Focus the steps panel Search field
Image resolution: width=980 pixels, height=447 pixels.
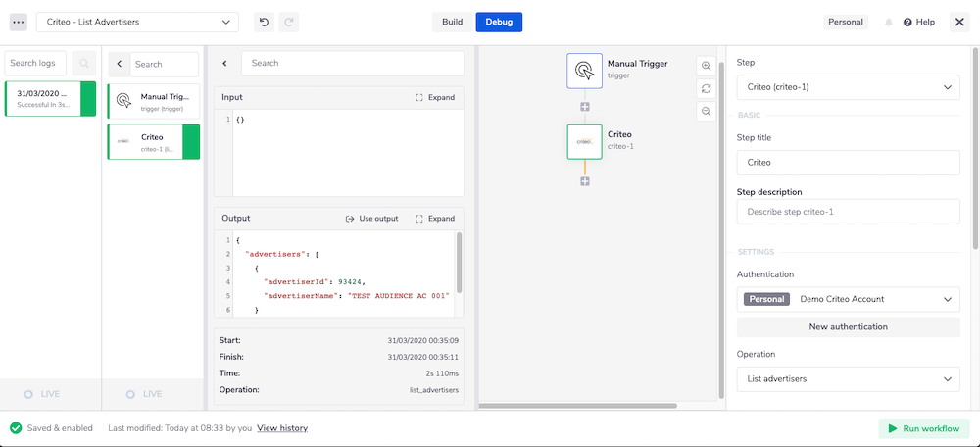point(165,64)
